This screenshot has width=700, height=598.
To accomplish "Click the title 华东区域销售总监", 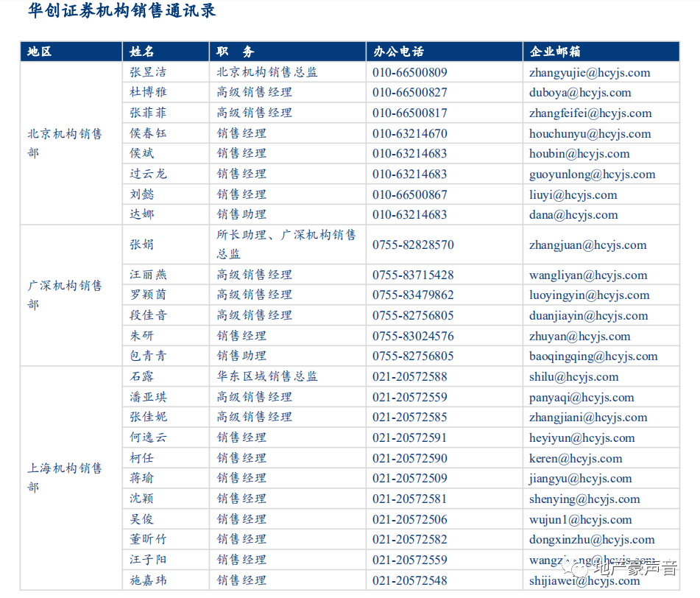I will click(x=267, y=376).
